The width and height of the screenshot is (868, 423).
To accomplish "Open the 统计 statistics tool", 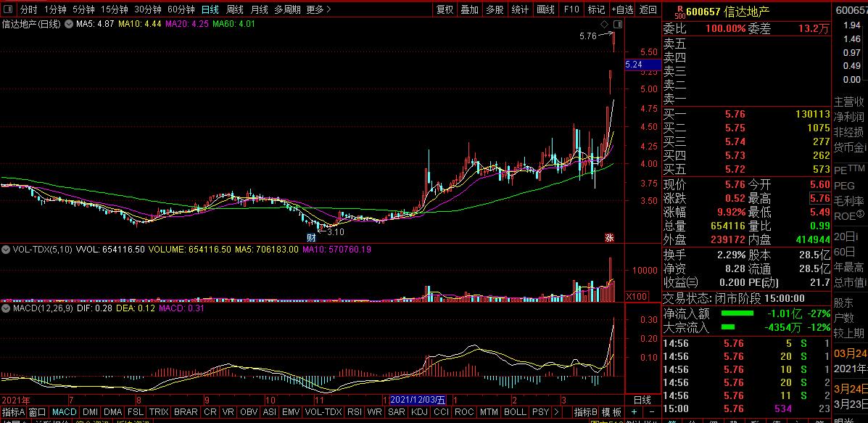I will pos(520,9).
